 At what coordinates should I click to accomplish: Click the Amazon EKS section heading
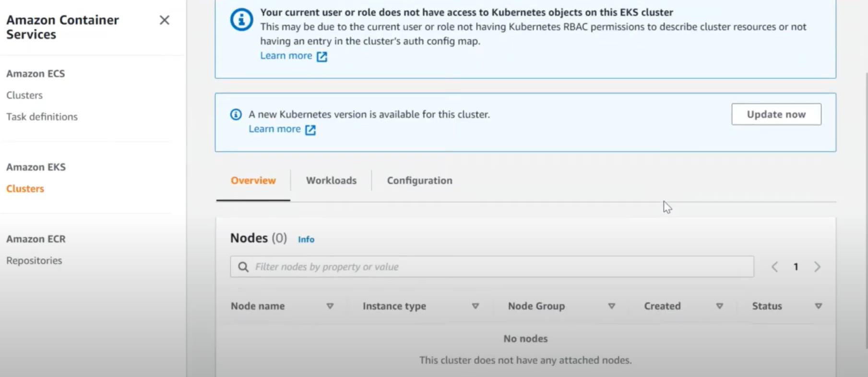[36, 167]
